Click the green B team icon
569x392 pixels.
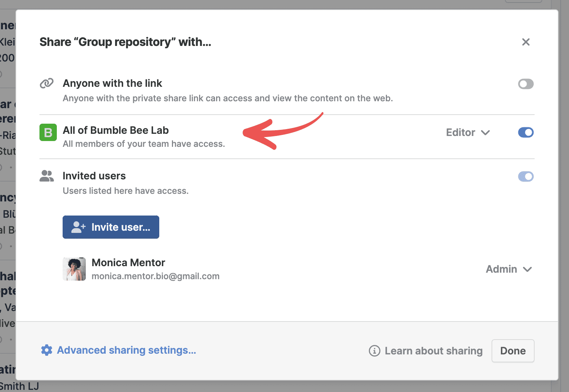[48, 132]
